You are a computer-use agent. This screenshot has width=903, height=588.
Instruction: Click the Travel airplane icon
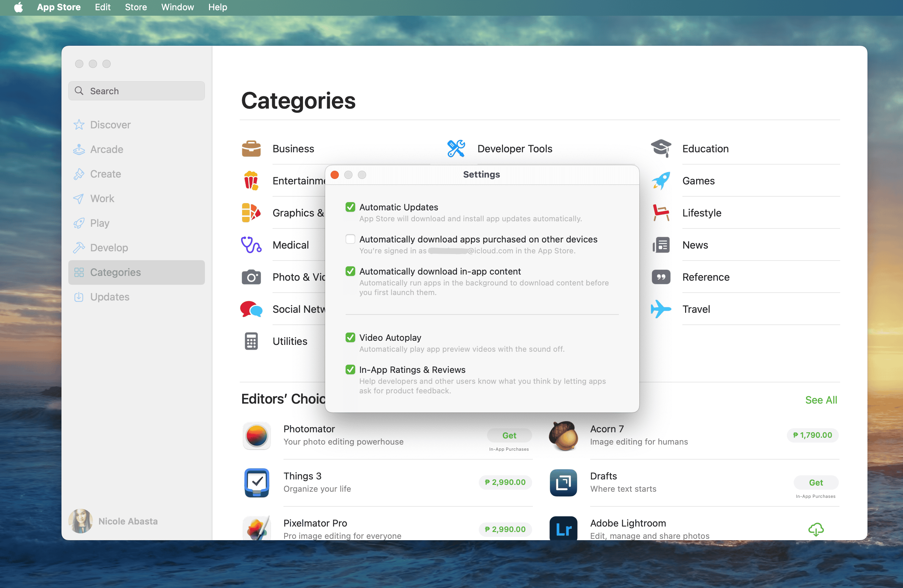pos(661,309)
